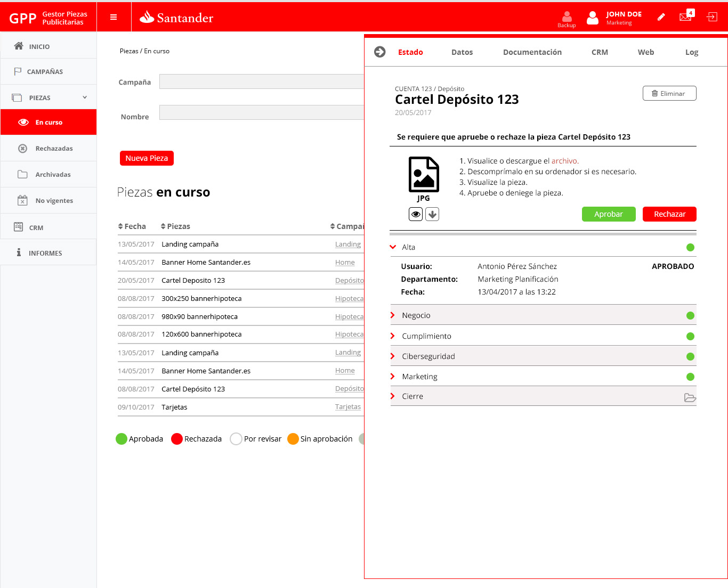728x588 pixels.
Task: Click Piezas in the breadcrumb
Action: (129, 51)
